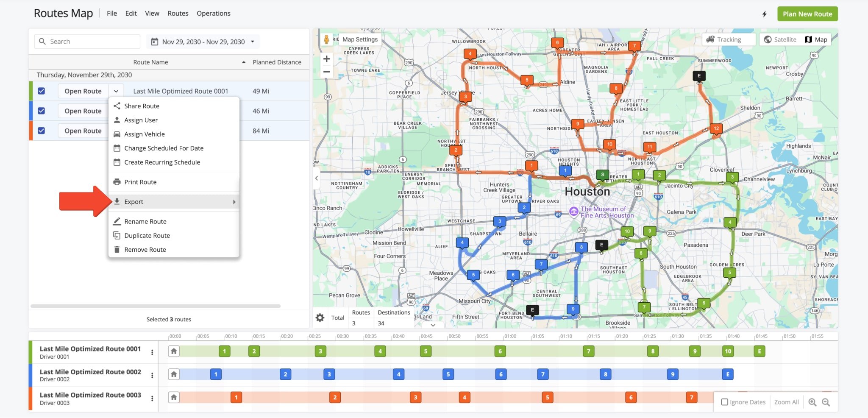
Task: Click orange stop 12 marker on map
Action: tap(716, 129)
